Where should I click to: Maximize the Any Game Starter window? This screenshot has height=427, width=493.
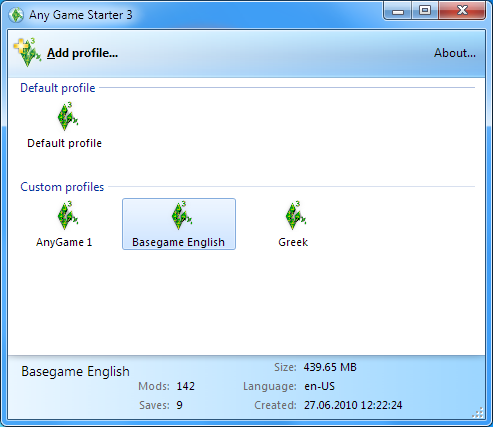[425, 11]
